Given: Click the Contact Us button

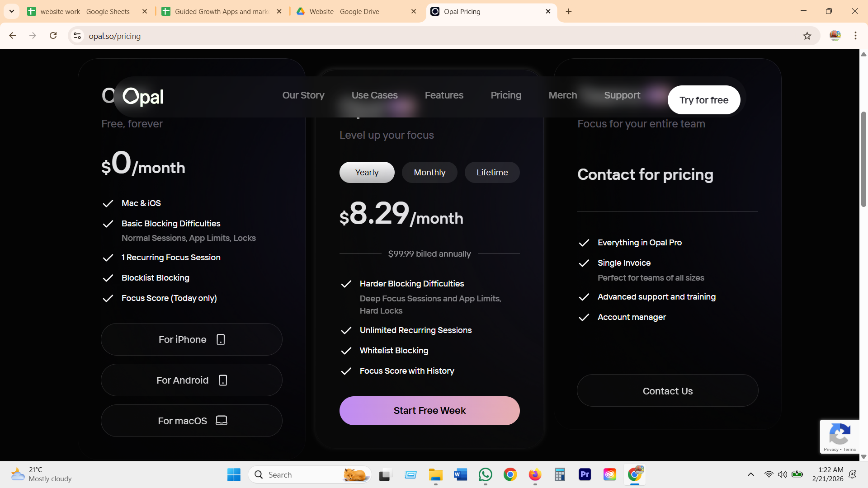Looking at the screenshot, I should coord(668,391).
